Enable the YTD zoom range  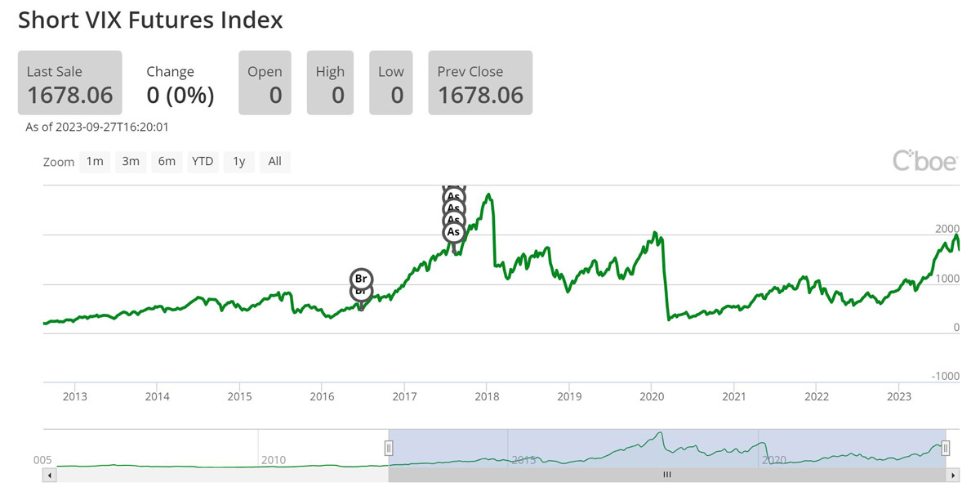click(x=203, y=161)
